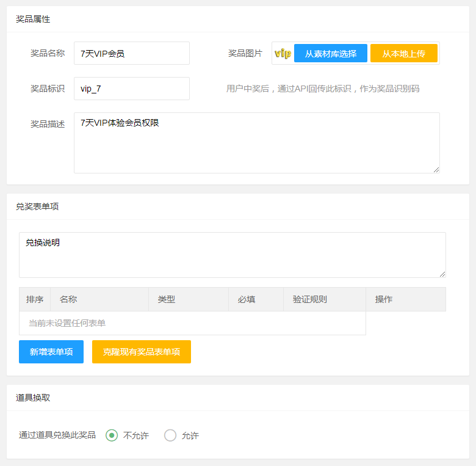
Task: Click the 排序 column header
Action: [35, 299]
